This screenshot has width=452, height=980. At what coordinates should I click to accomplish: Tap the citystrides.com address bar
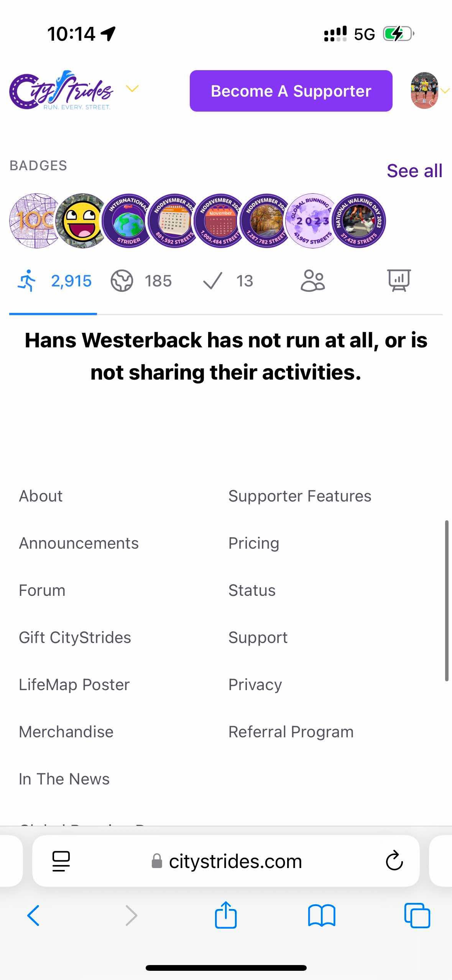pos(235,861)
